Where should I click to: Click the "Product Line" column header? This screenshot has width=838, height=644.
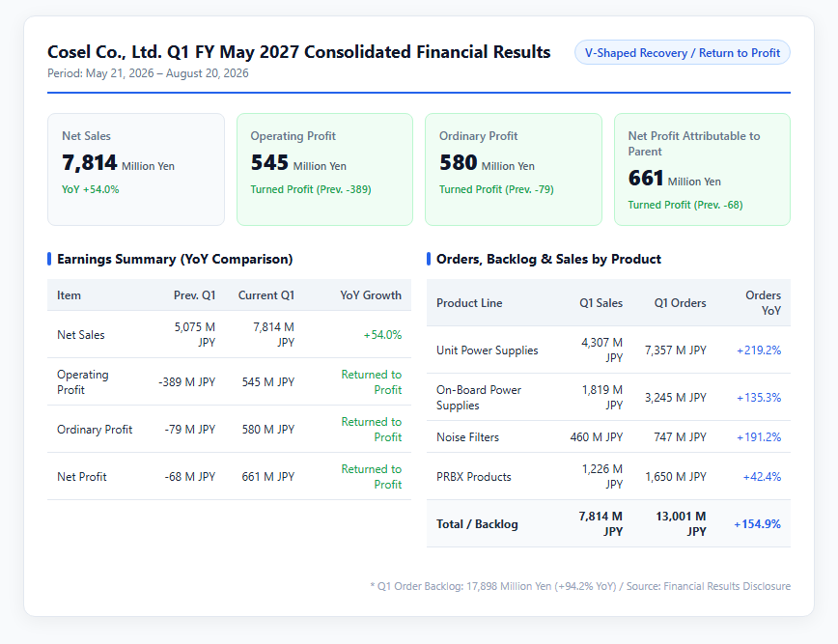[469, 303]
